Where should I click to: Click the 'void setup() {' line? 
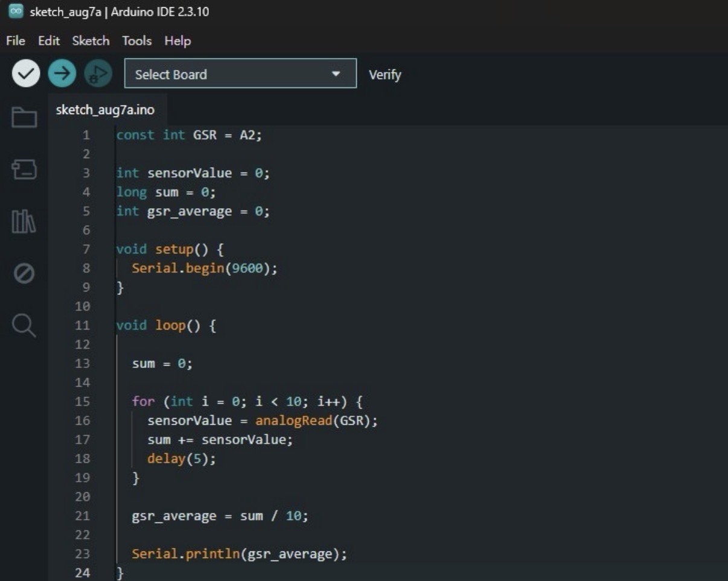[170, 250]
